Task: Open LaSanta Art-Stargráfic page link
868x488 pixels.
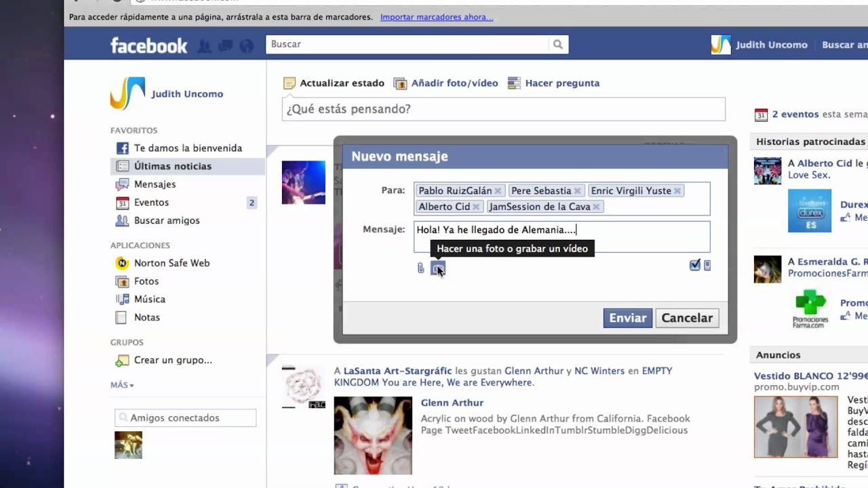Action: 397,371
